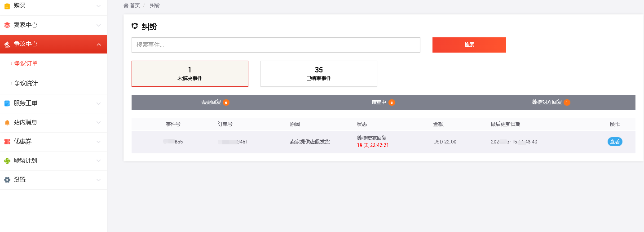
Task: Click the last-updated date cell ending 43:40
Action: 514,142
